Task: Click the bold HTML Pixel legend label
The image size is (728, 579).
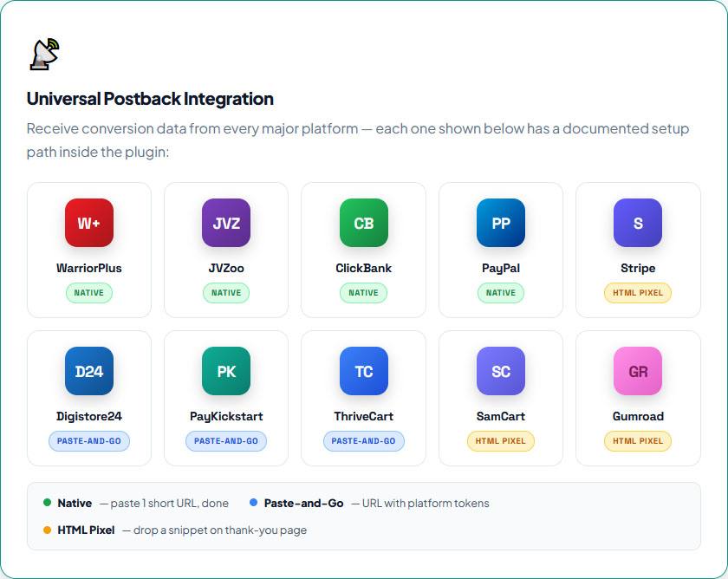Action: pos(86,530)
